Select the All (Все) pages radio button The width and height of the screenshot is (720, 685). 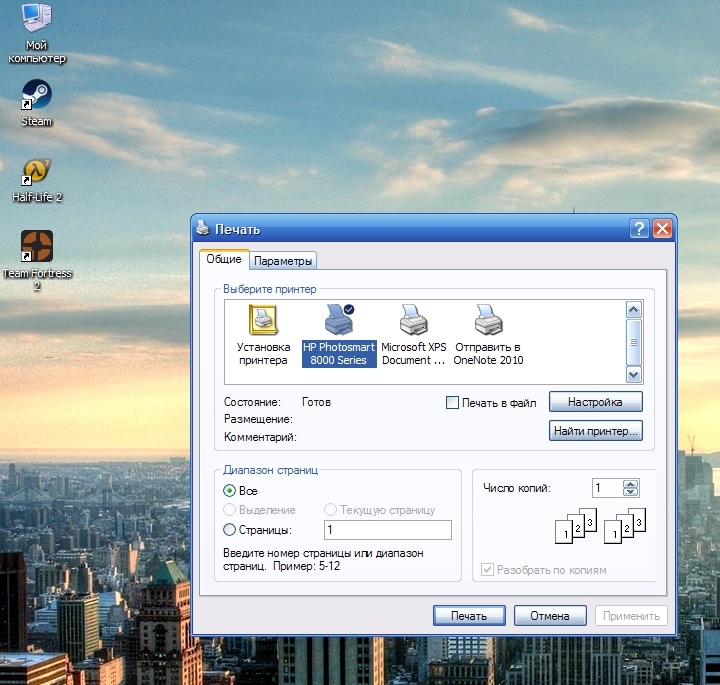(x=230, y=491)
